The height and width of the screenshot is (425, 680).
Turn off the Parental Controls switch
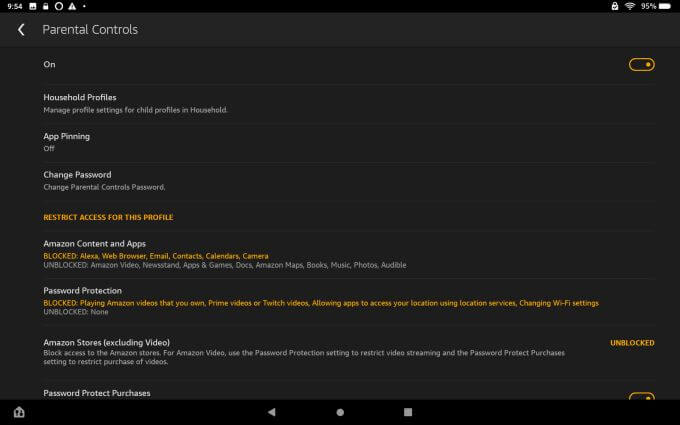[641, 65]
